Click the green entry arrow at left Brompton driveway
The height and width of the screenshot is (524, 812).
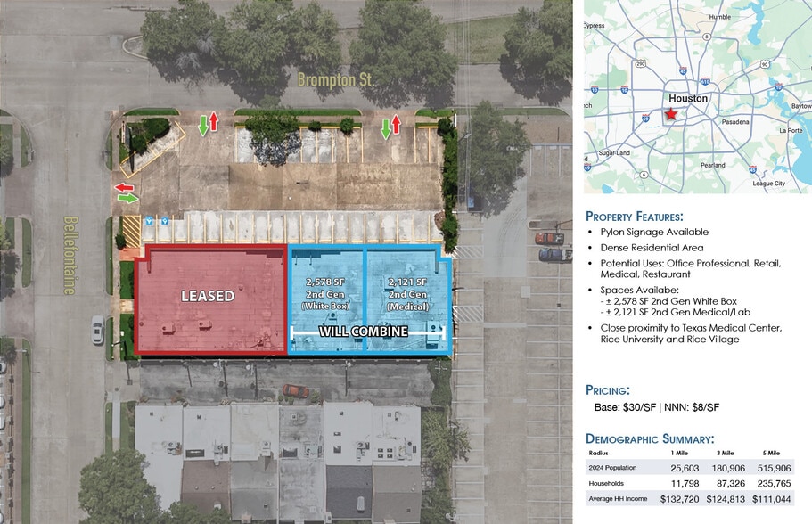tap(203, 126)
